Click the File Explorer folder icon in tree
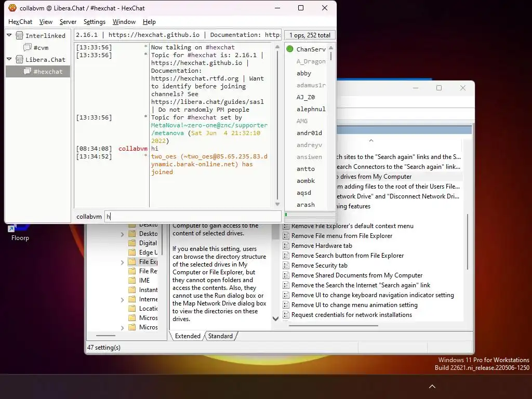 (x=132, y=262)
